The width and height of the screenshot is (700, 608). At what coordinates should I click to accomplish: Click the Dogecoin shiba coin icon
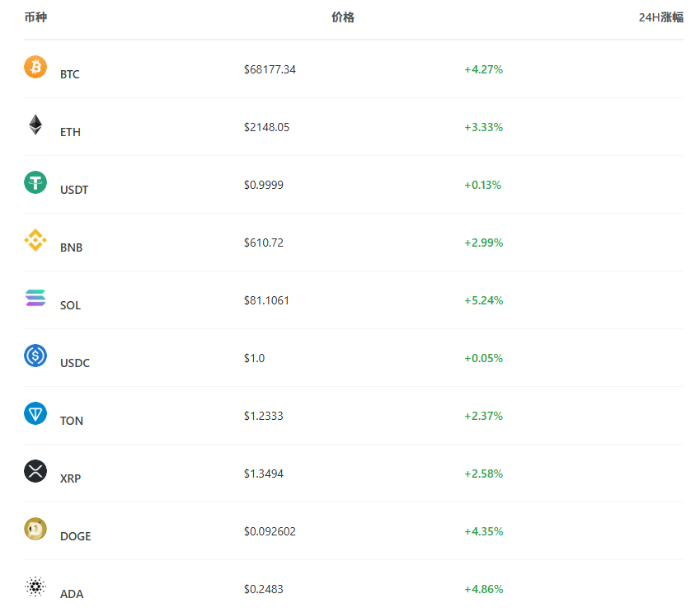(x=35, y=529)
